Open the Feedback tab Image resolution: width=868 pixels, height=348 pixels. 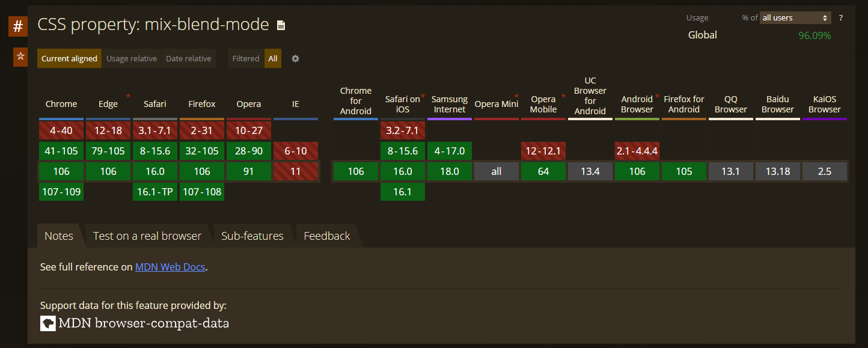tap(327, 236)
